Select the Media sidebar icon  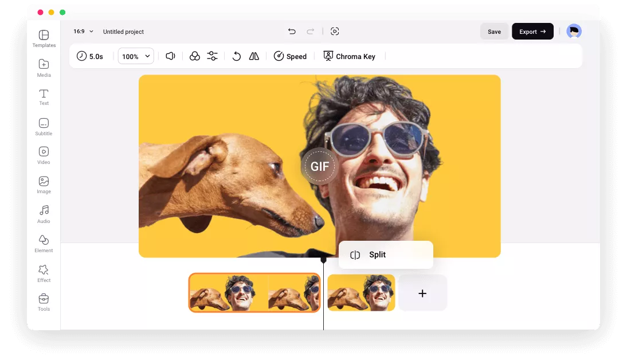coord(44,68)
